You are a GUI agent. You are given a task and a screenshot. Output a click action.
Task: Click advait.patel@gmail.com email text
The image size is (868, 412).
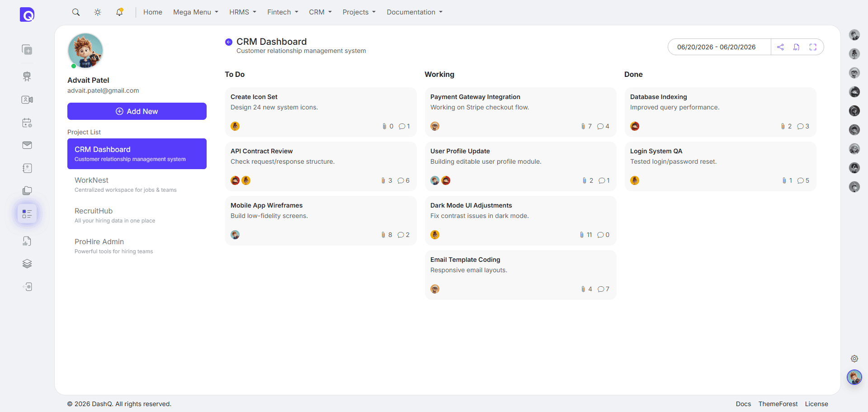(x=103, y=90)
